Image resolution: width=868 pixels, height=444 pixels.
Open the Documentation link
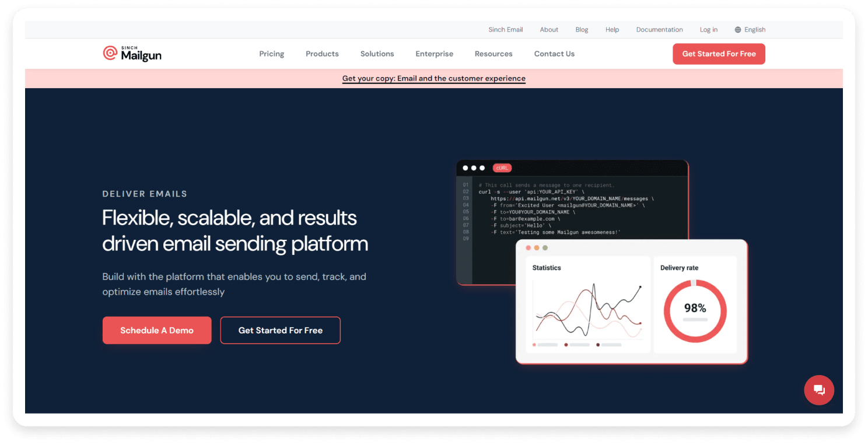659,30
